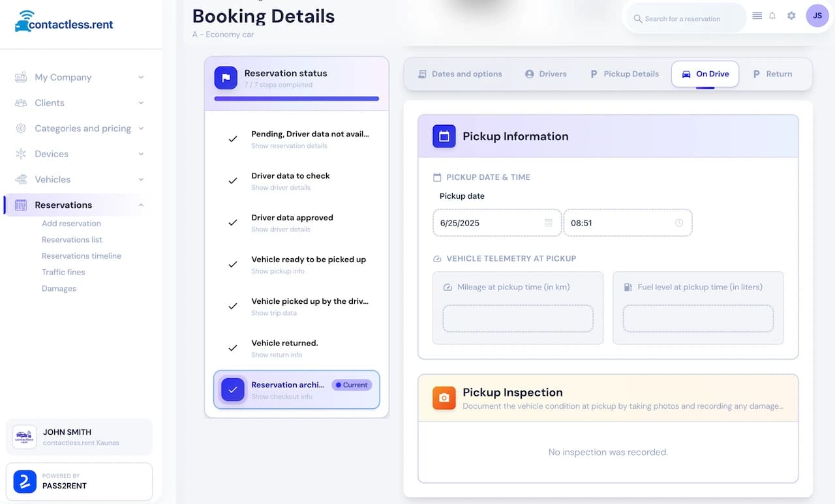Click the reservation status progress bar

(297, 99)
